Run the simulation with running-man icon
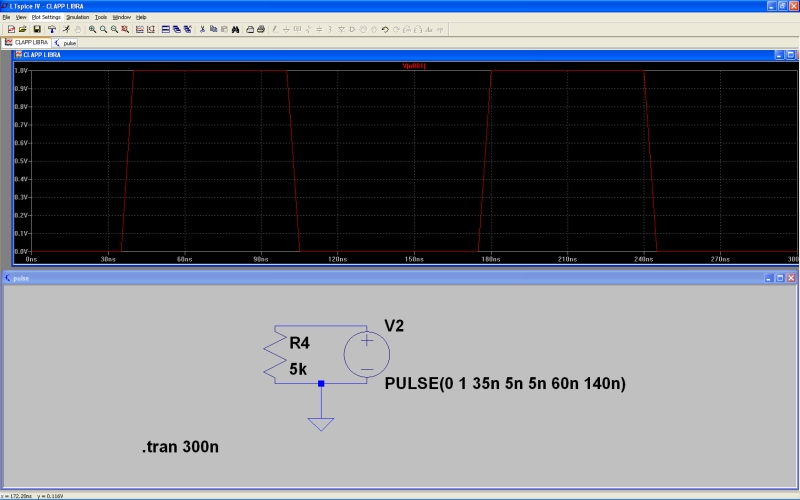This screenshot has height=500, width=800. (66, 30)
